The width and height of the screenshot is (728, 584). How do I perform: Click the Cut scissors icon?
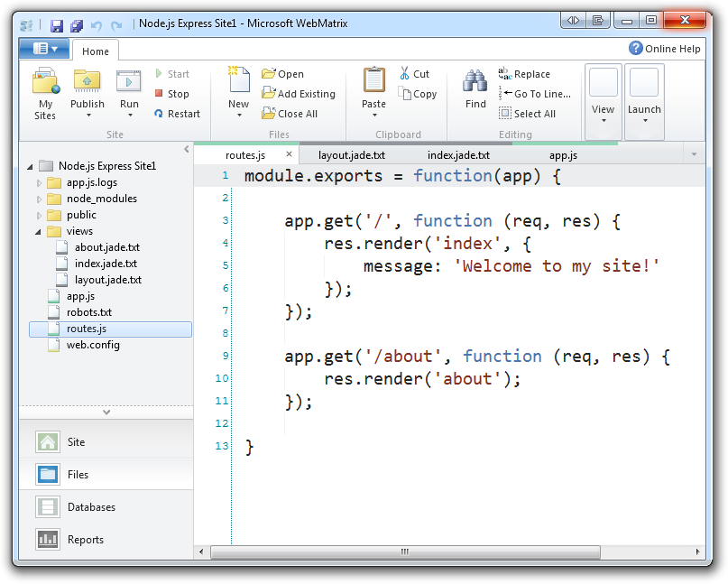tap(405, 73)
